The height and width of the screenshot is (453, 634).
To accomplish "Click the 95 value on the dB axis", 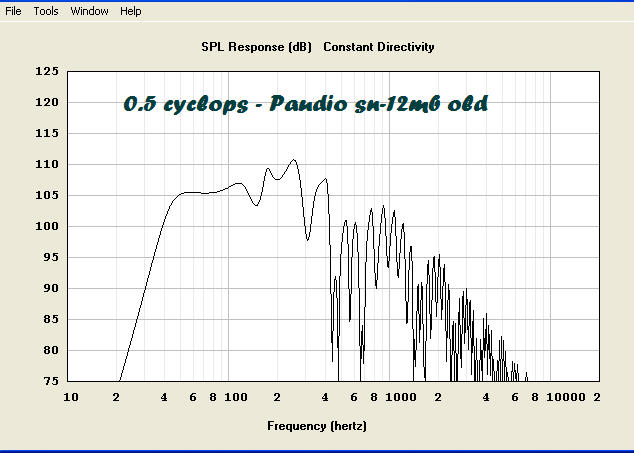I will click(51, 257).
